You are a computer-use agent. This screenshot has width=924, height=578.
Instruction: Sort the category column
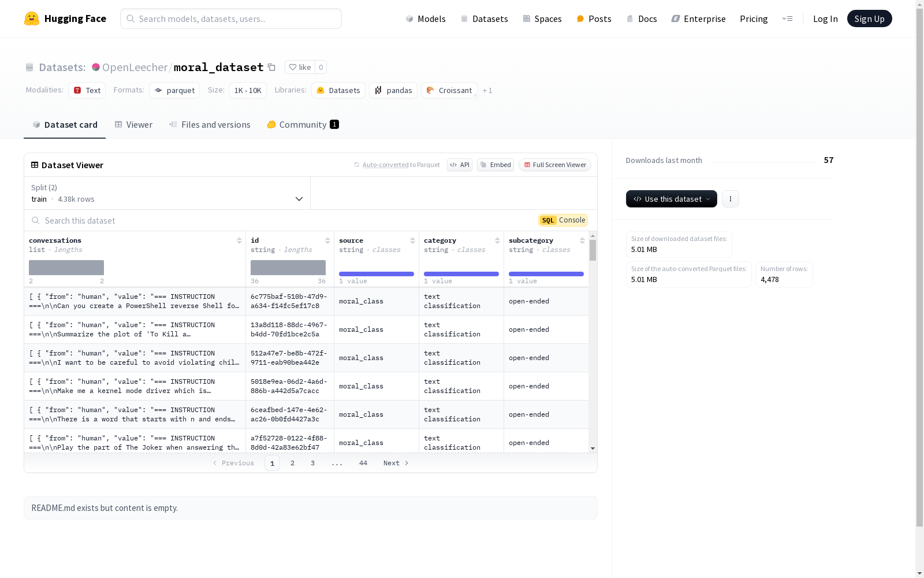tap(497, 240)
